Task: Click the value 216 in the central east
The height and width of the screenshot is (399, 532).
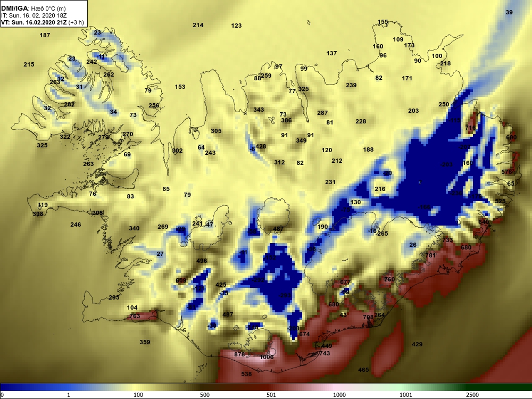Action: pyautogui.click(x=380, y=189)
